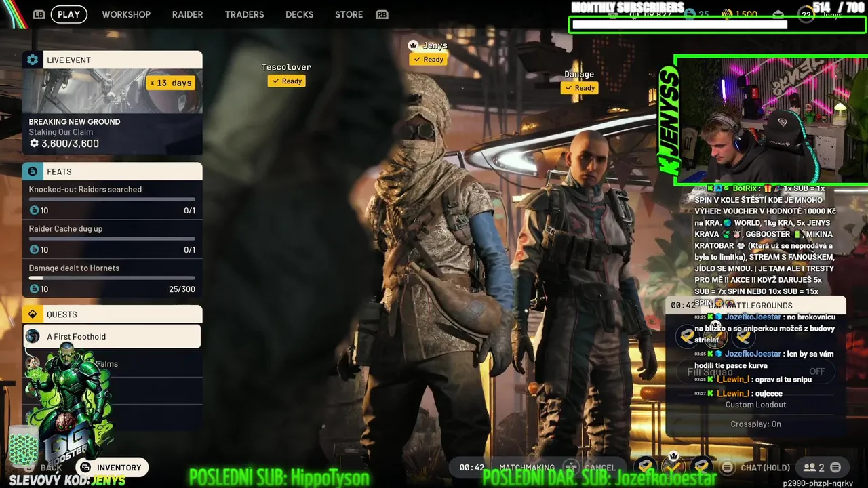This screenshot has height=488, width=868.
Task: Click the MATCHMAKING status label
Action: click(x=527, y=468)
